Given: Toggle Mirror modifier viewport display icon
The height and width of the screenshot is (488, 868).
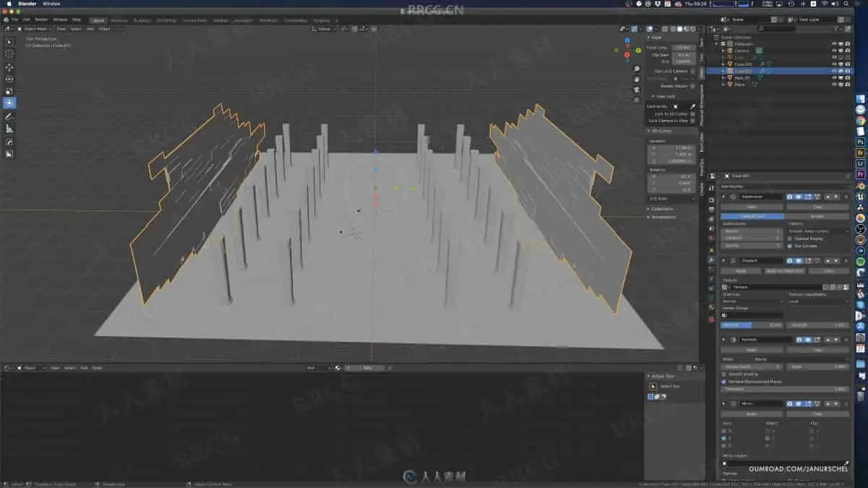Looking at the screenshot, I should 799,403.
